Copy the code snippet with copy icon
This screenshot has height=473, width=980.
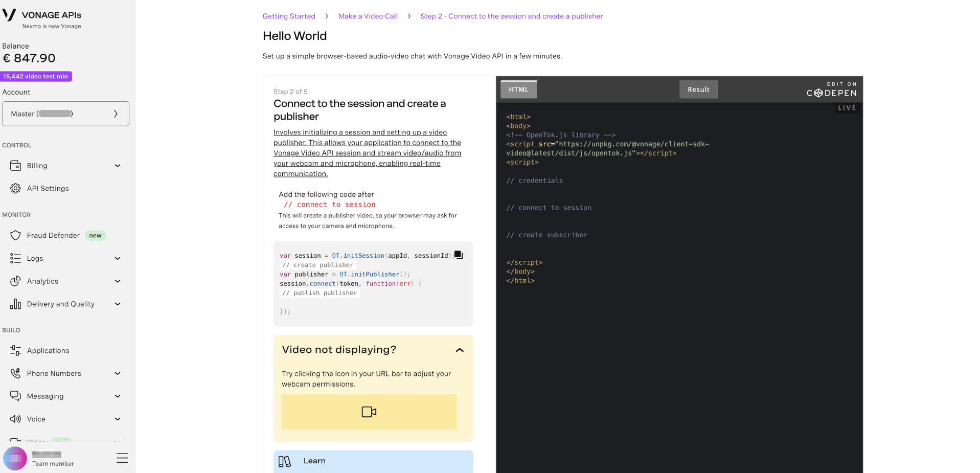click(x=459, y=255)
